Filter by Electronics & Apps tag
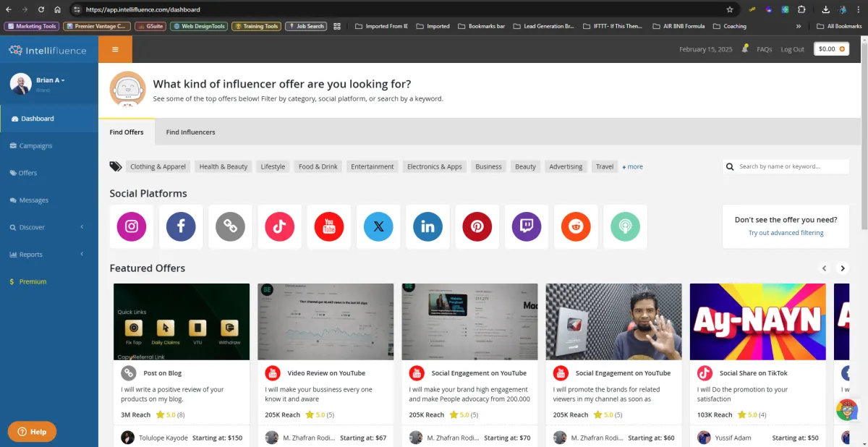The width and height of the screenshot is (868, 447). coord(434,166)
